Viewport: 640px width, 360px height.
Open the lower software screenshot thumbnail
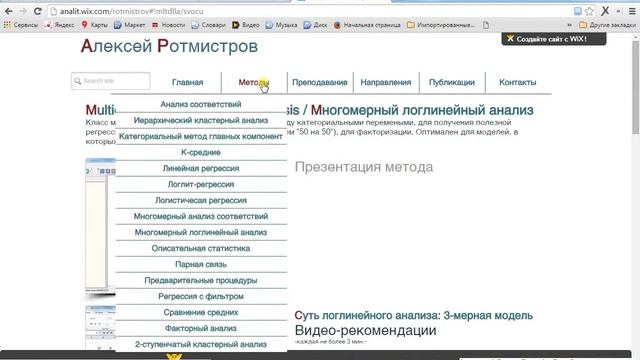pyautogui.click(x=100, y=328)
